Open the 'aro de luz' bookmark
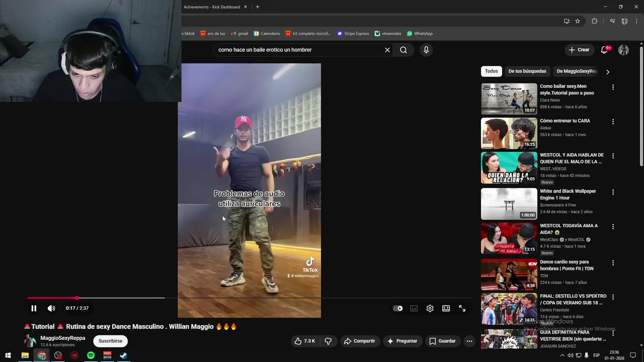This screenshot has height=362, width=644. click(x=212, y=34)
